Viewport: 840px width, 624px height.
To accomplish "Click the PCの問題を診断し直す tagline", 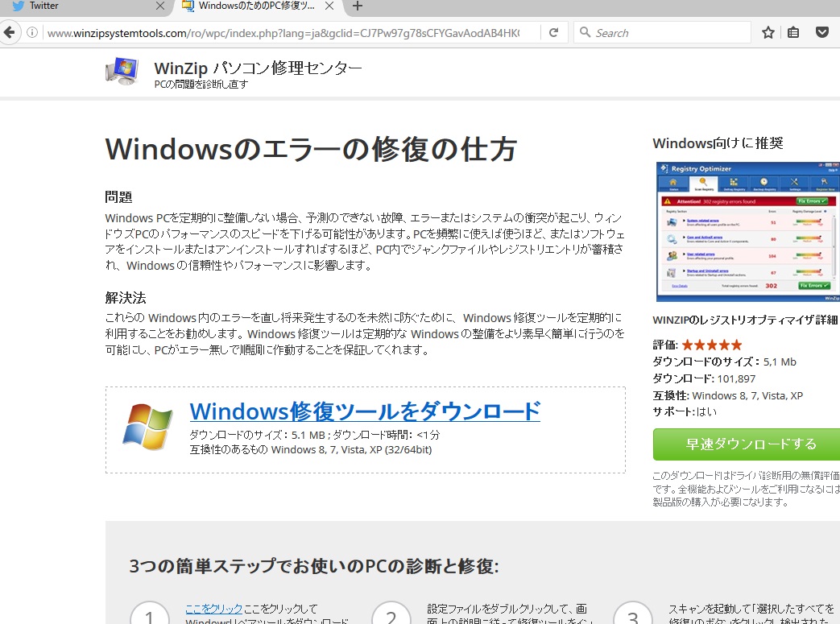I will 201,84.
